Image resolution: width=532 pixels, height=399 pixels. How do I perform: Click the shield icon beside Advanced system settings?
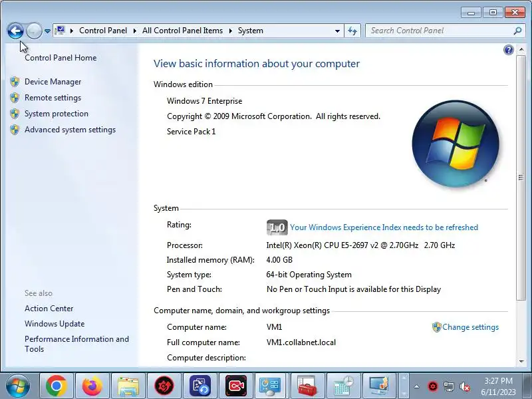click(15, 130)
